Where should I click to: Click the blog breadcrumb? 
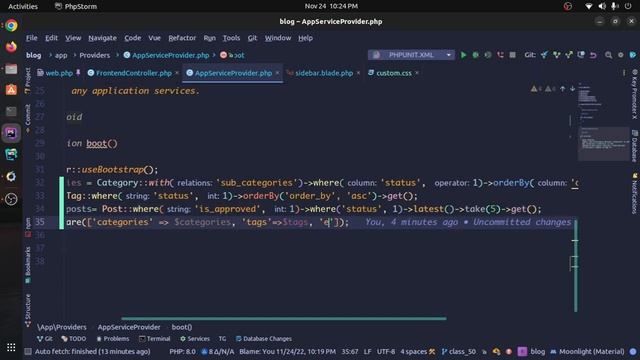(x=33, y=55)
